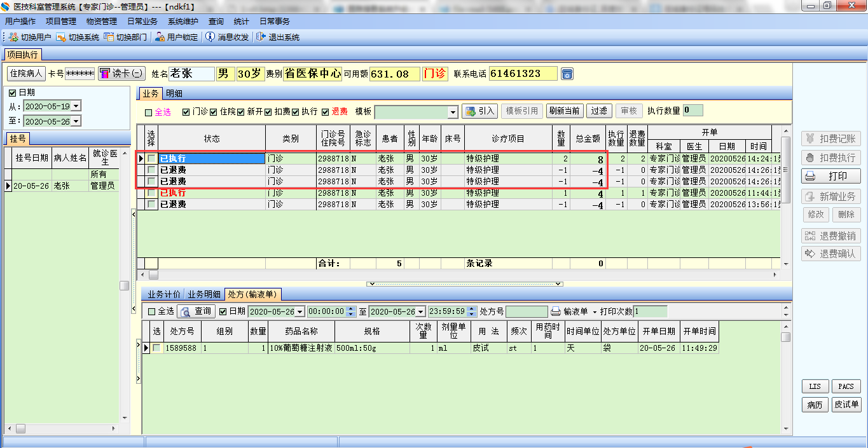Open the 用户操作 menu
Screen dimensions: 868x448
pyautogui.click(x=20, y=21)
